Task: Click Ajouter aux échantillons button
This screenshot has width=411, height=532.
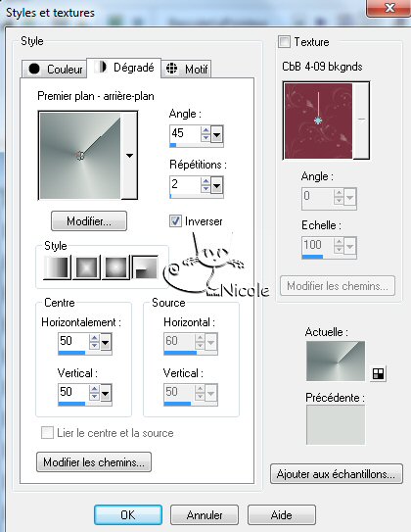Action: pyautogui.click(x=337, y=473)
